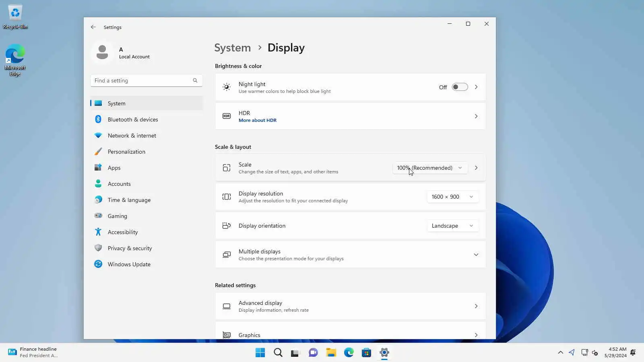Open File Explorer from taskbar
This screenshot has height=362, width=644.
coord(331,353)
